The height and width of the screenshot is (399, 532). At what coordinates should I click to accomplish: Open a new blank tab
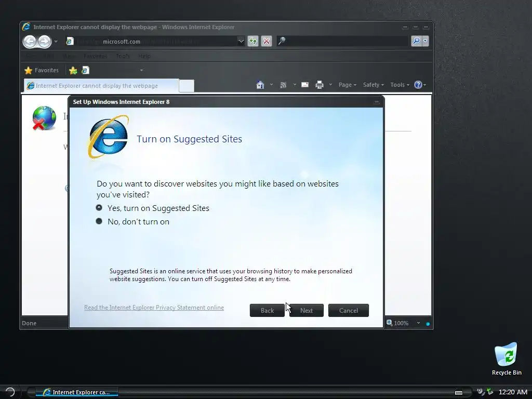click(187, 86)
